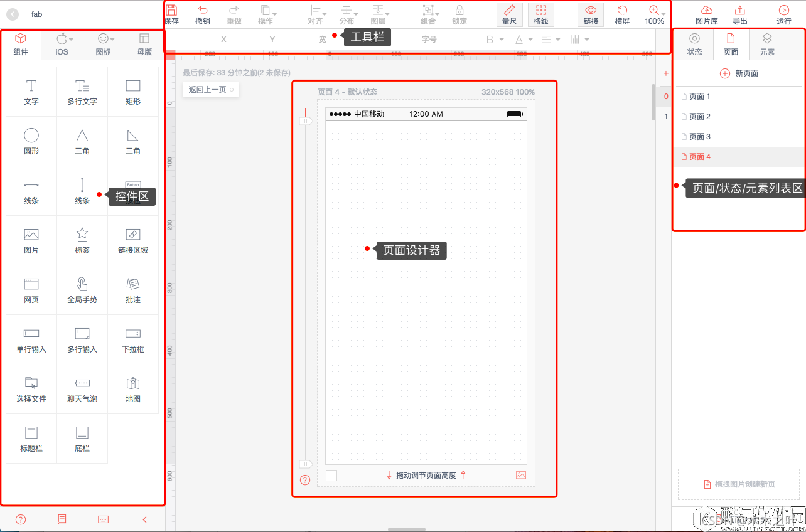Image resolution: width=806 pixels, height=532 pixels.
Task: Pick the 多行输入 multi-line input component
Action: 82,339
